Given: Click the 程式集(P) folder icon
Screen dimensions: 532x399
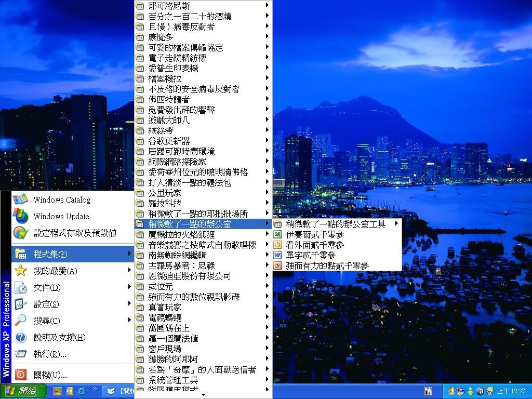Looking at the screenshot, I should (x=20, y=254).
